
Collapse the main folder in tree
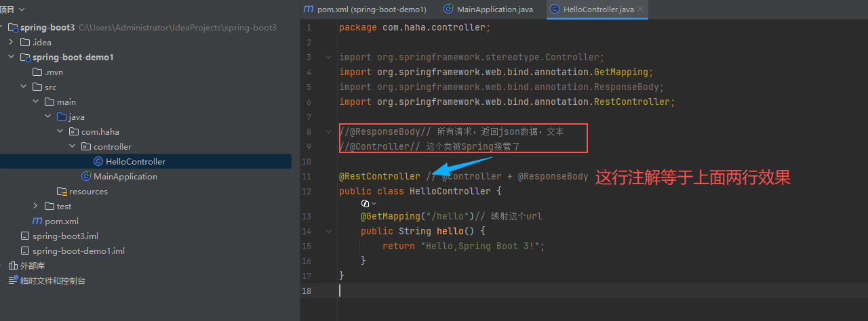click(36, 102)
